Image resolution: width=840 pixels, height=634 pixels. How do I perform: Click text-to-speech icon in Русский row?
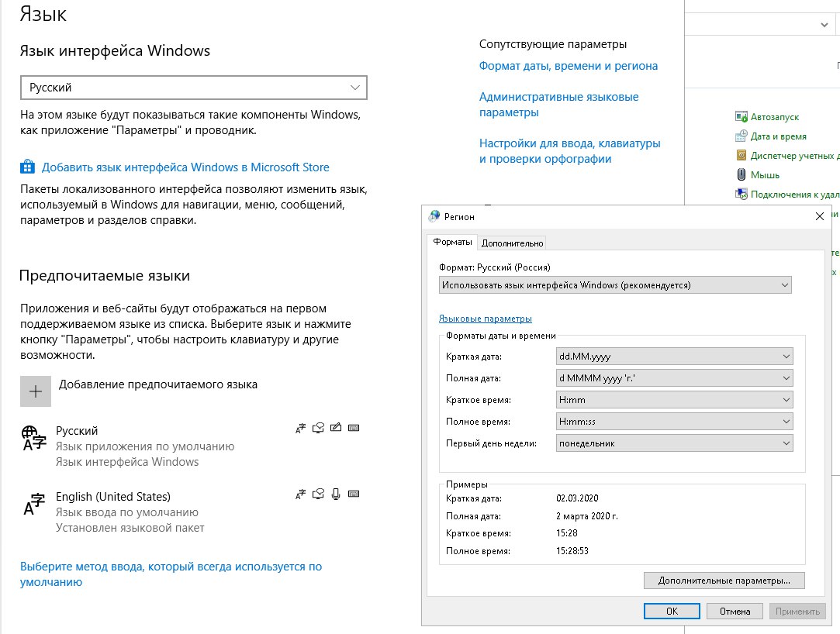[x=318, y=428]
